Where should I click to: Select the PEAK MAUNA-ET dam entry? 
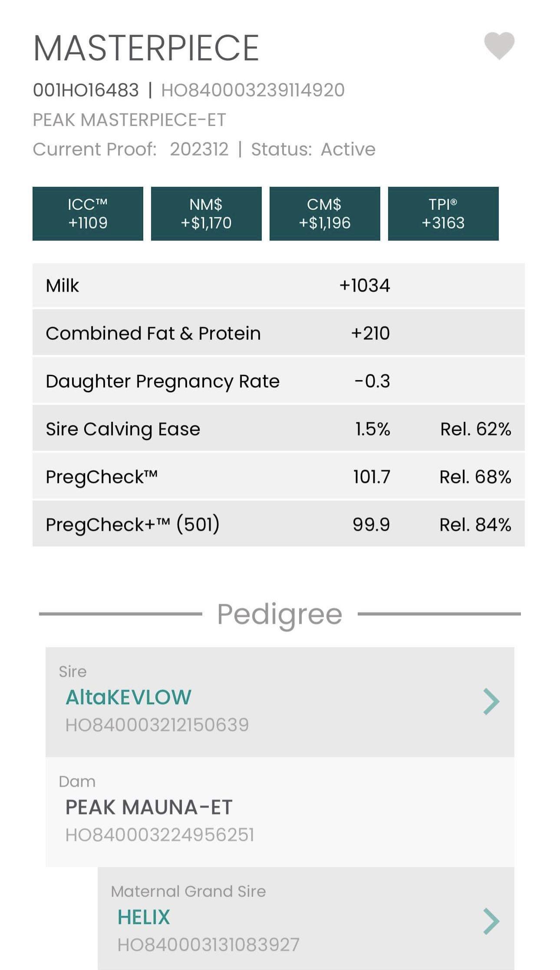[149, 807]
